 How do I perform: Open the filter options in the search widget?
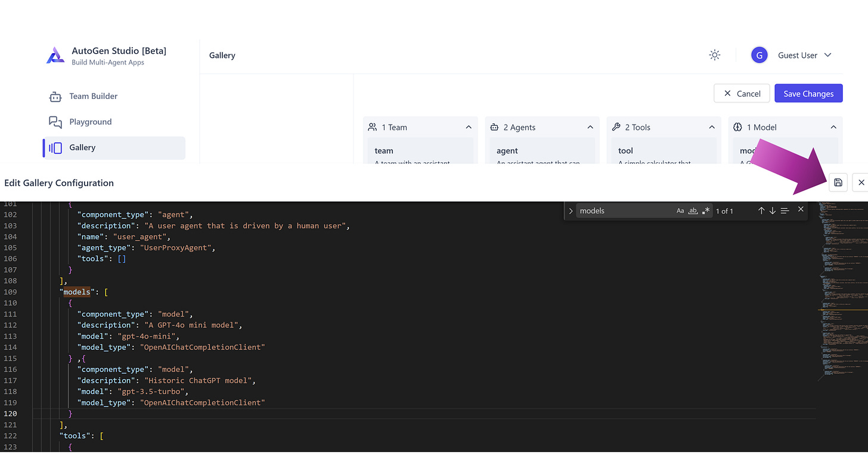point(785,210)
